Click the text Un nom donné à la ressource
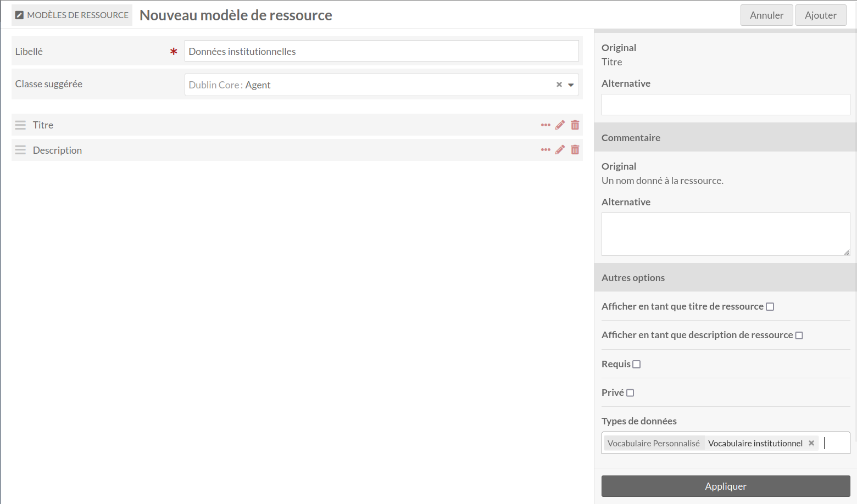Viewport: 857px width, 504px height. [663, 181]
